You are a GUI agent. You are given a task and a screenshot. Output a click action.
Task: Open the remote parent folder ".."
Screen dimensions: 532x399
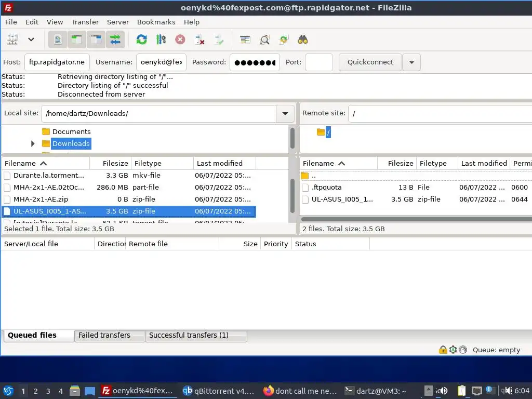(416, 176)
